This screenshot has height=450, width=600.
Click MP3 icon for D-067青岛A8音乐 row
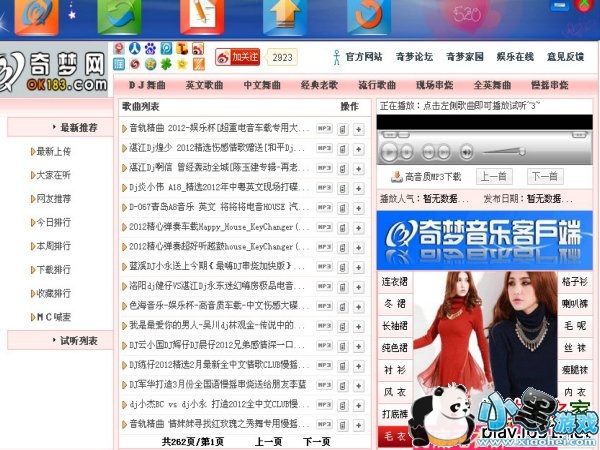(x=324, y=208)
